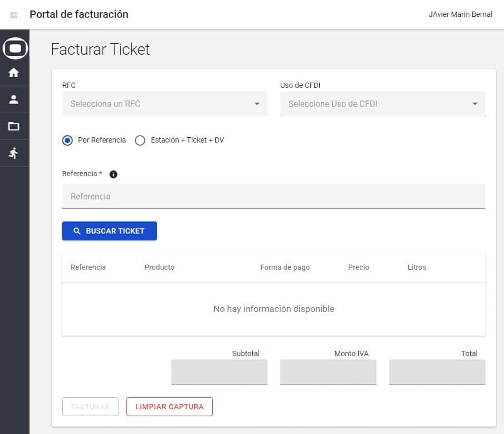Click the Forma de pago column header
The image size is (504, 434).
(x=285, y=267)
